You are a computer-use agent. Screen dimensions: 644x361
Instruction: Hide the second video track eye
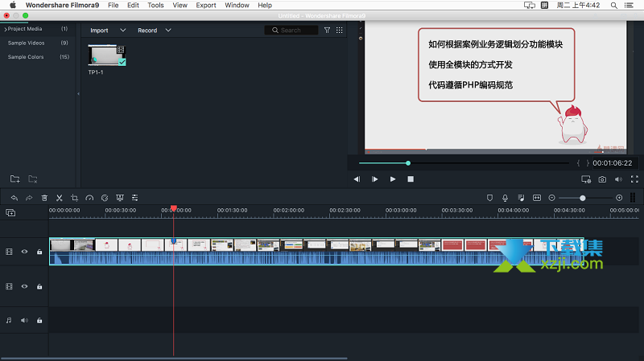pos(25,286)
